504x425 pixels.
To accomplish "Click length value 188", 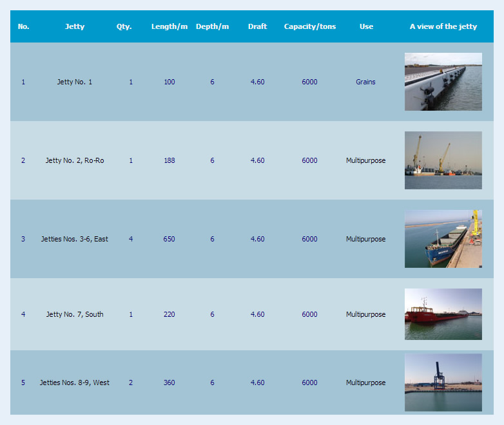I will [x=170, y=160].
